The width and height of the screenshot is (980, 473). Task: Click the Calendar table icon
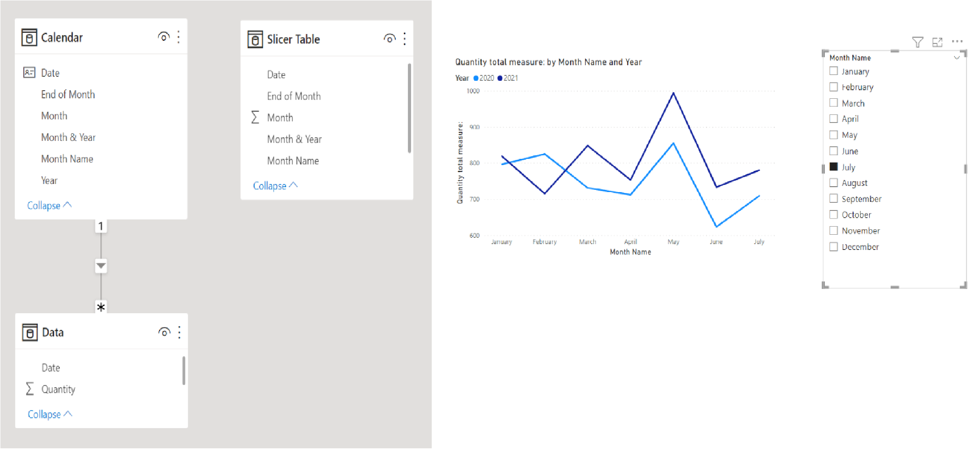tap(29, 37)
